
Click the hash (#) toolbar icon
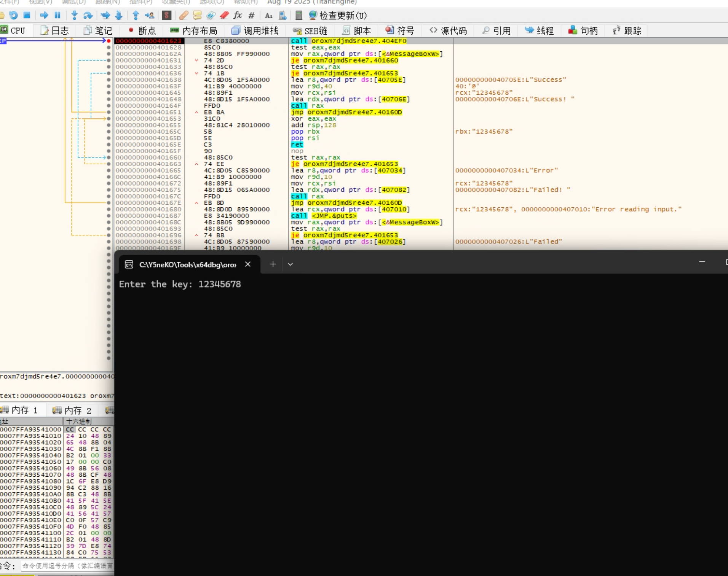point(251,15)
